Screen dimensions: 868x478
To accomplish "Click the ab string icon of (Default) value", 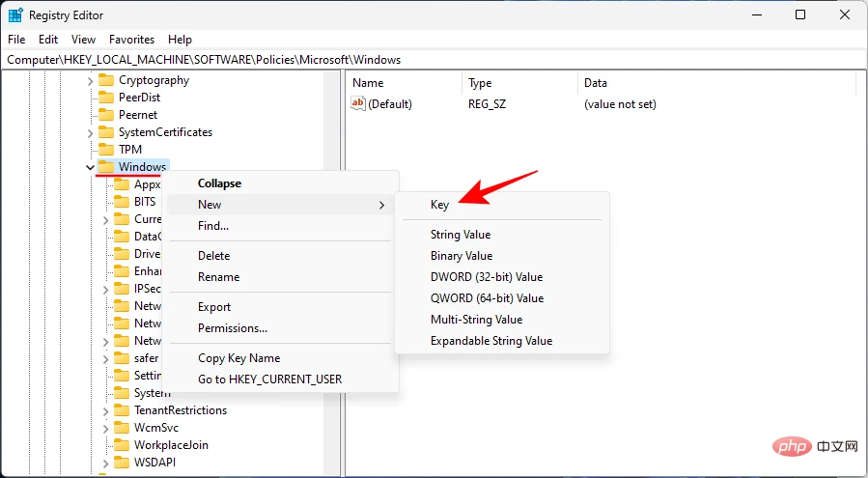I will (358, 103).
